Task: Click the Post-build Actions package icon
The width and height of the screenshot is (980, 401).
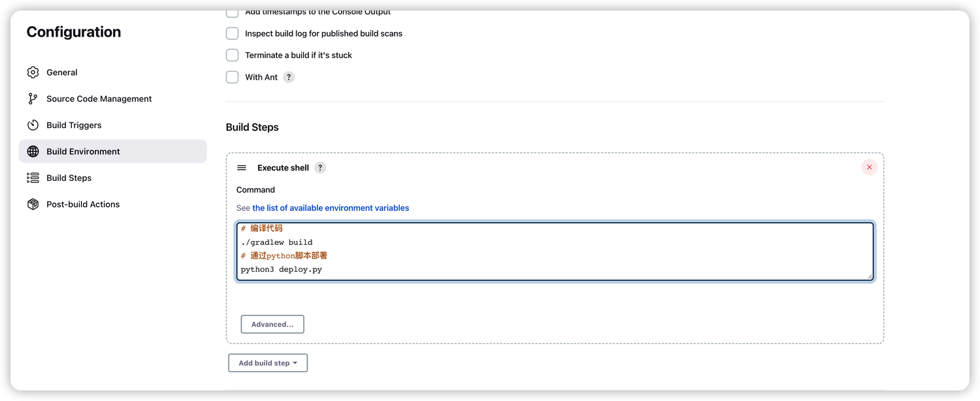Action: coord(33,204)
